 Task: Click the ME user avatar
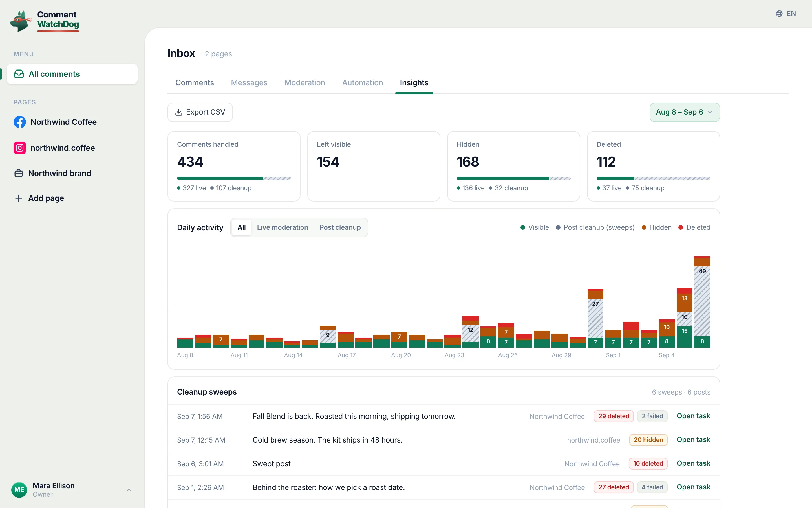pos(19,490)
